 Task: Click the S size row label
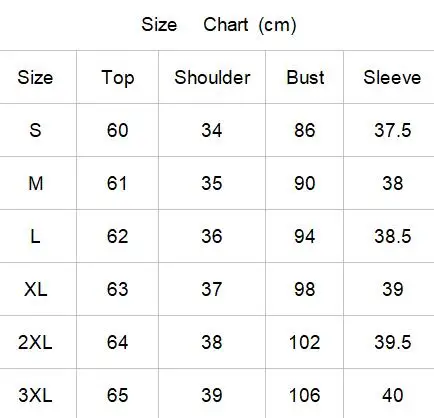tap(35, 130)
